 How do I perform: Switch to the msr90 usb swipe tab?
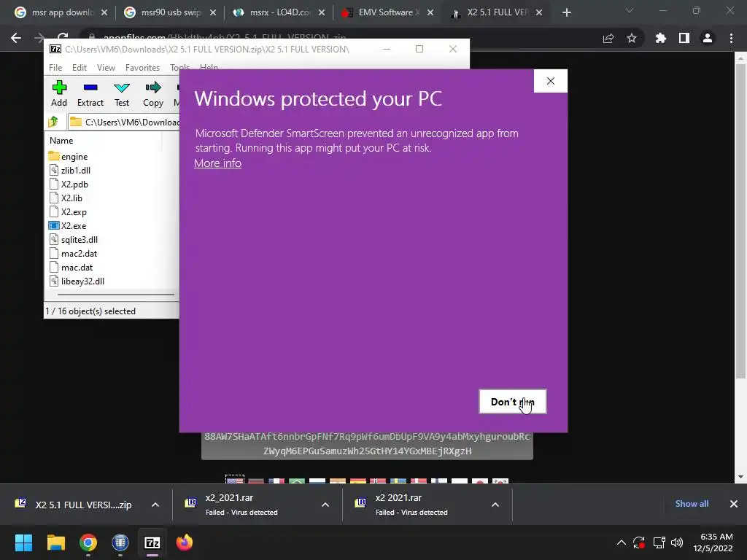coord(163,12)
